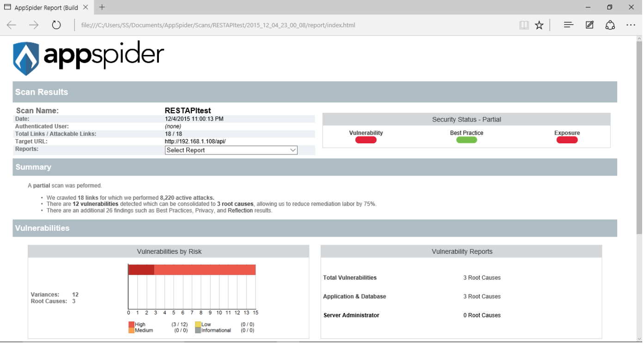
Task: Click the Variances: 12 text
Action: pyautogui.click(x=55, y=295)
